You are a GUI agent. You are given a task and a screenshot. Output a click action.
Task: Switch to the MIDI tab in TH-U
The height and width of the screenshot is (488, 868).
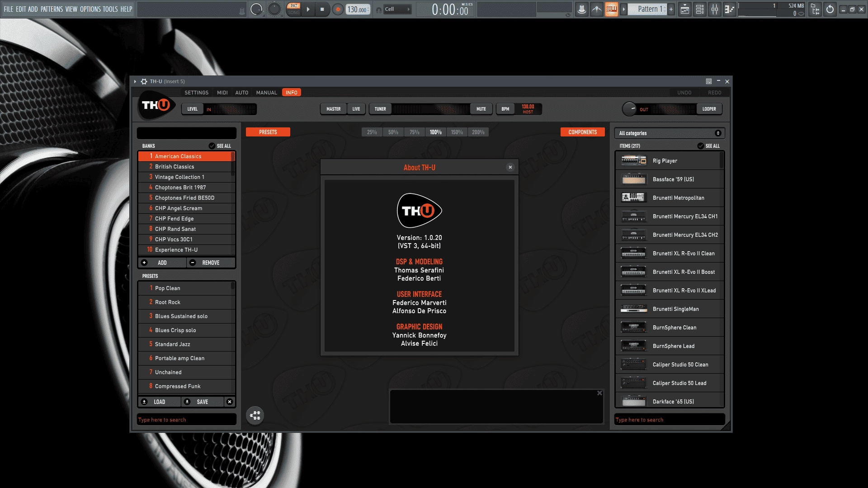pos(222,93)
